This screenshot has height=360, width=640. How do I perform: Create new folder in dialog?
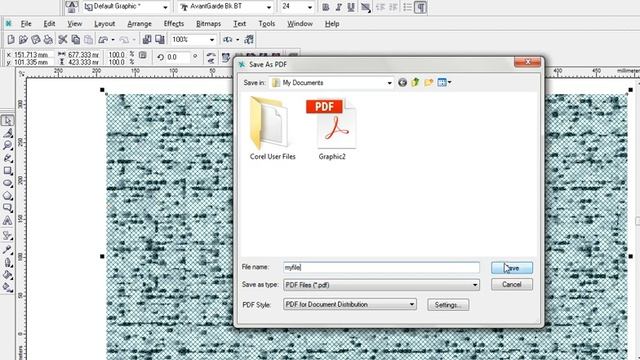pos(429,83)
